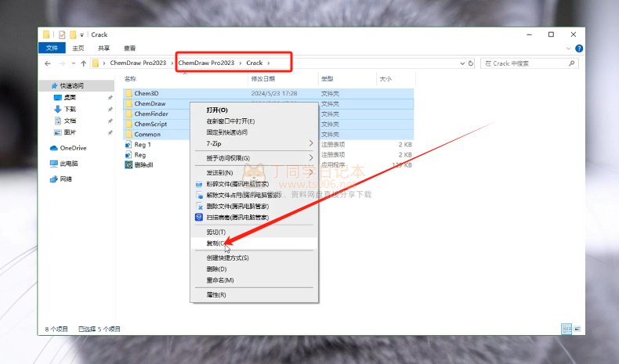The width and height of the screenshot is (619, 364).
Task: Expand the ribbon chevron
Action: tap(569, 49)
